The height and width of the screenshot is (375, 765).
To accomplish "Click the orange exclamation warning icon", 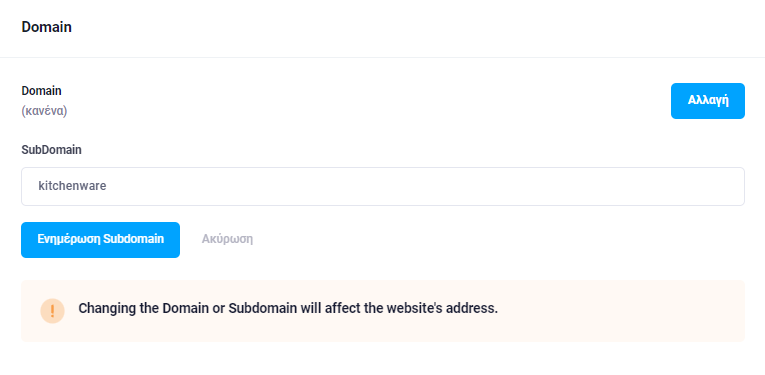I will coord(52,311).
